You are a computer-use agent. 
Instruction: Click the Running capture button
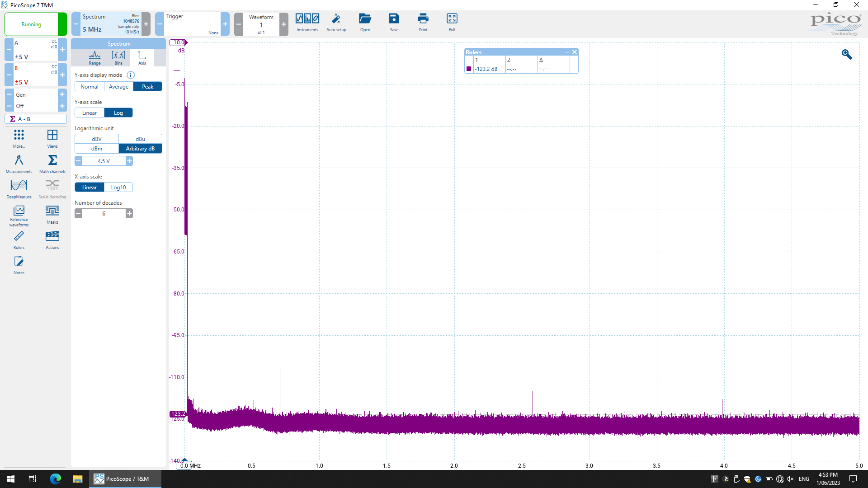click(x=31, y=24)
